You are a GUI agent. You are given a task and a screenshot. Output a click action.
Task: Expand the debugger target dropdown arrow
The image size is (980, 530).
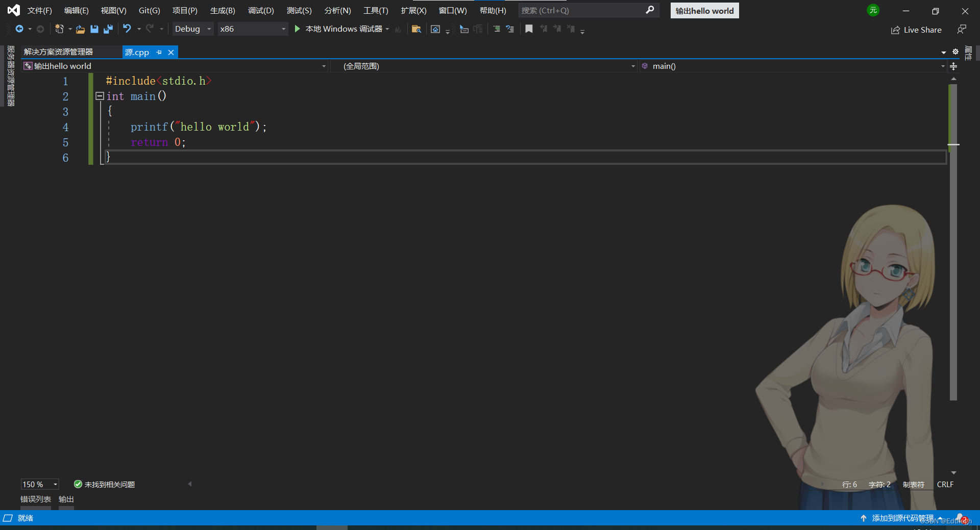387,29
